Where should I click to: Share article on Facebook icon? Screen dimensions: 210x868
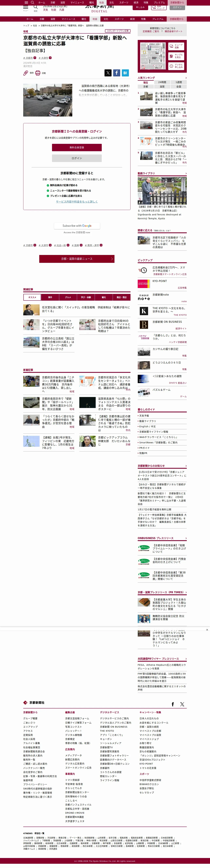coord(116,72)
